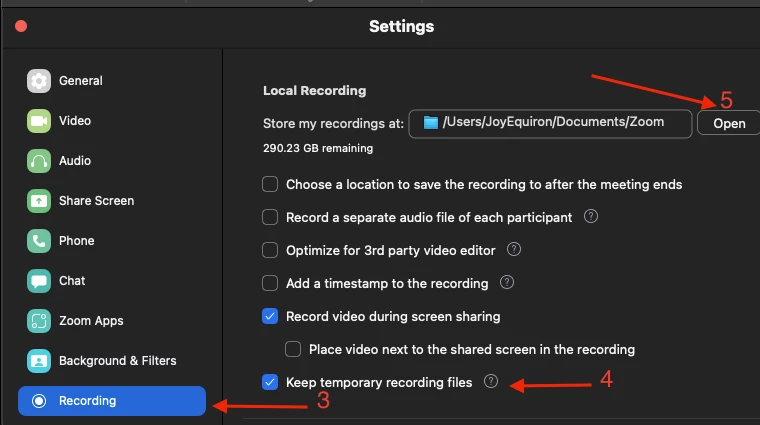
Task: Check Place video next to shared screen
Action: (293, 349)
